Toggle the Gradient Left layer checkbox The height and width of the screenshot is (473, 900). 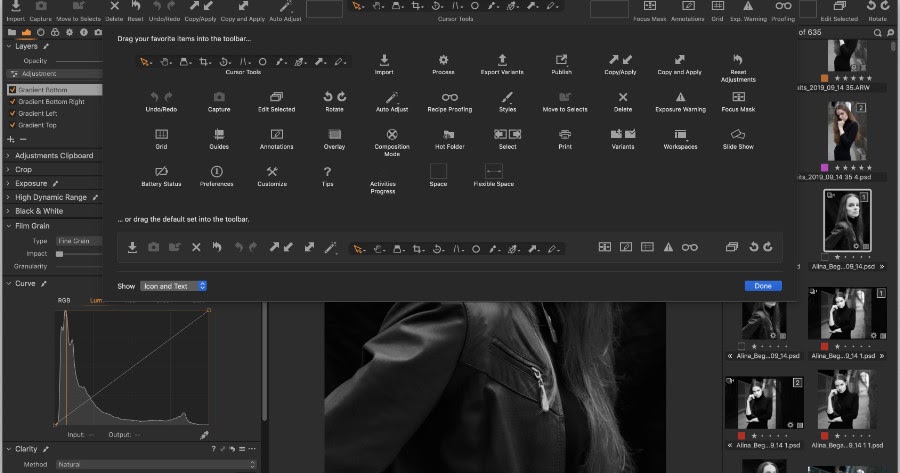click(12, 113)
